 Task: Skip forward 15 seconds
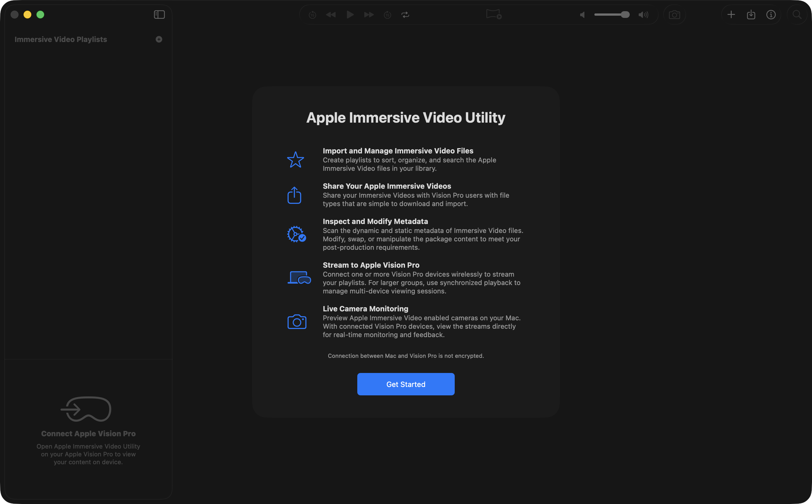(387, 15)
